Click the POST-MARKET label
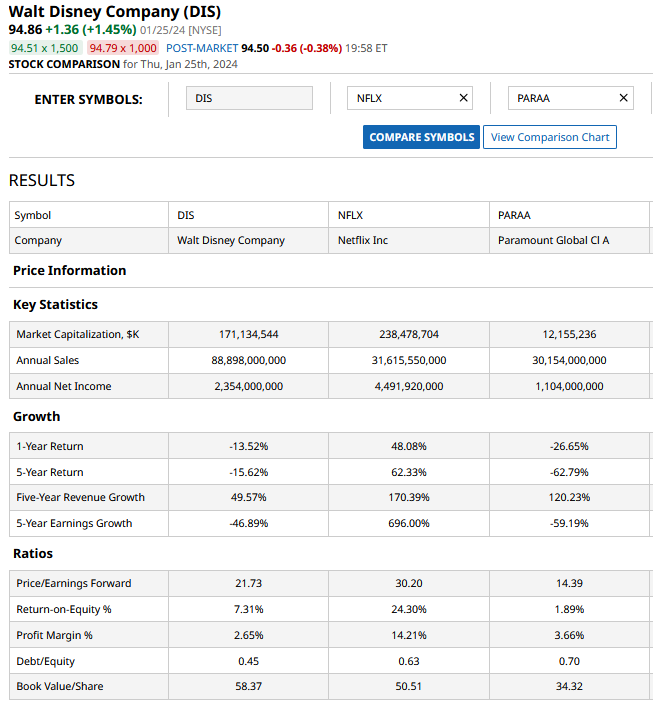 (202, 48)
